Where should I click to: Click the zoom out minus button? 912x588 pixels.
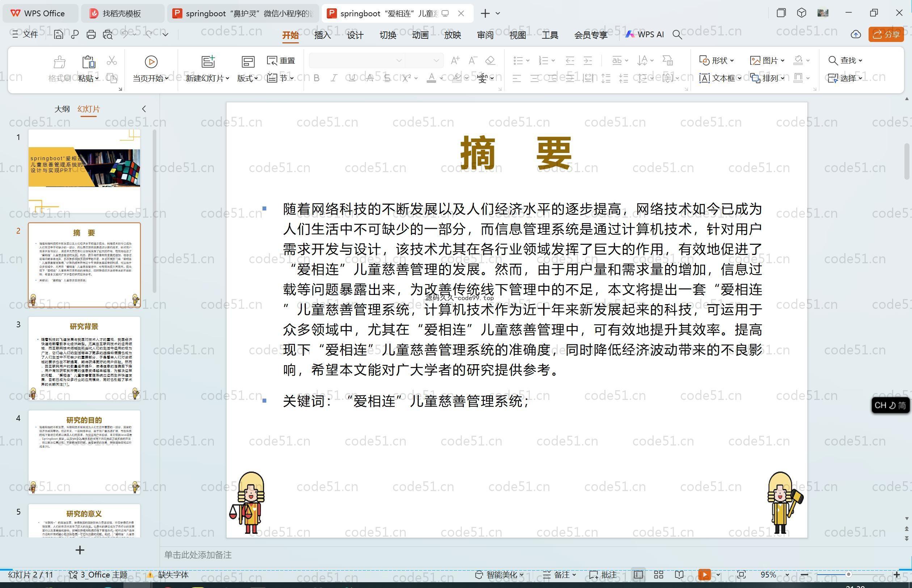(804, 574)
